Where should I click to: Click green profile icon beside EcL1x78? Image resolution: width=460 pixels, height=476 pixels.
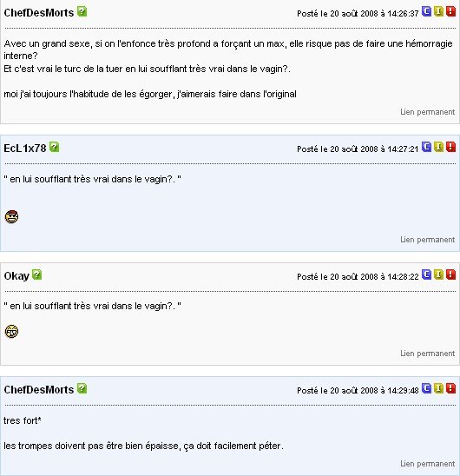(x=54, y=147)
